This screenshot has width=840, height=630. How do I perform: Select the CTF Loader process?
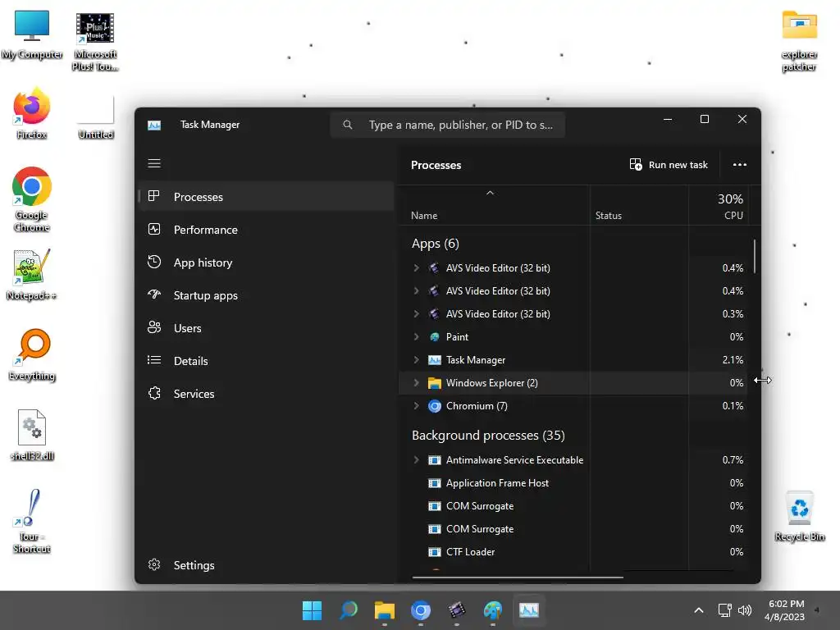click(573, 552)
